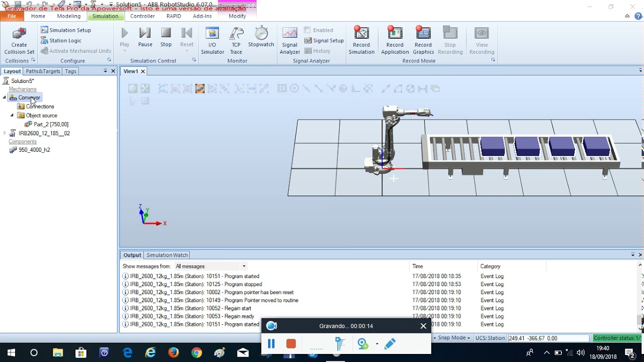Open the Simulation Watch tab
644x362 pixels.
[167, 255]
